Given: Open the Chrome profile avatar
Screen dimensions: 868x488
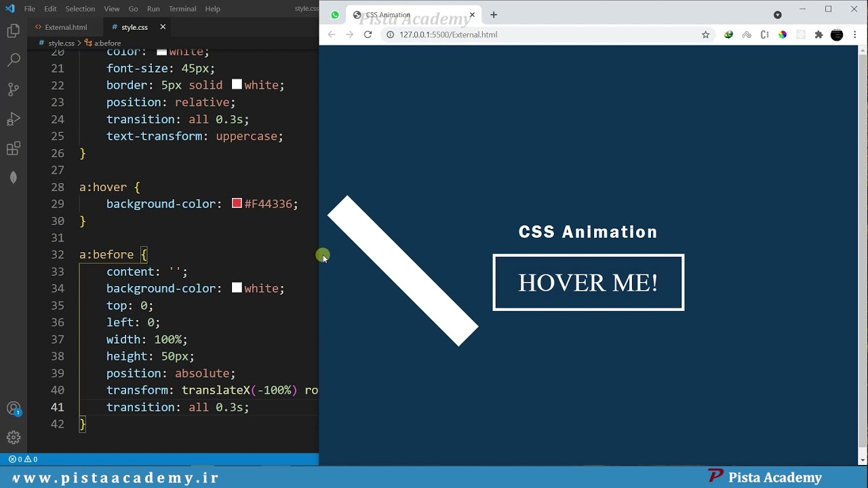Looking at the screenshot, I should pos(837,35).
